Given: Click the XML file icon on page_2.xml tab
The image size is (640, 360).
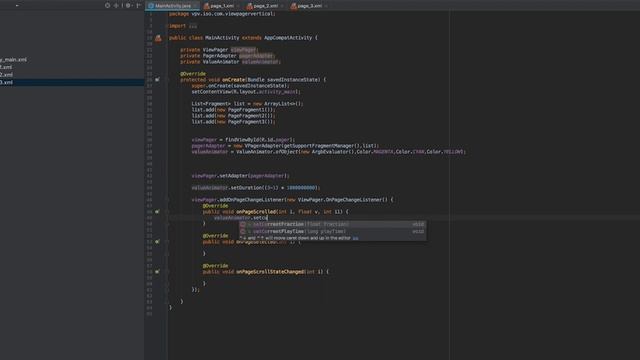Looking at the screenshot, I should coord(249,6).
